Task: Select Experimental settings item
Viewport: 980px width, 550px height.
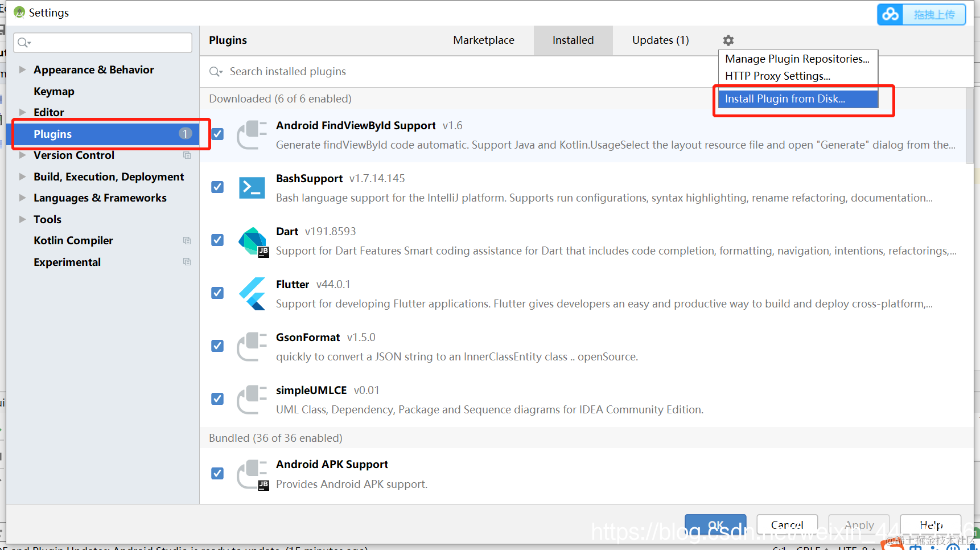Action: [x=67, y=262]
